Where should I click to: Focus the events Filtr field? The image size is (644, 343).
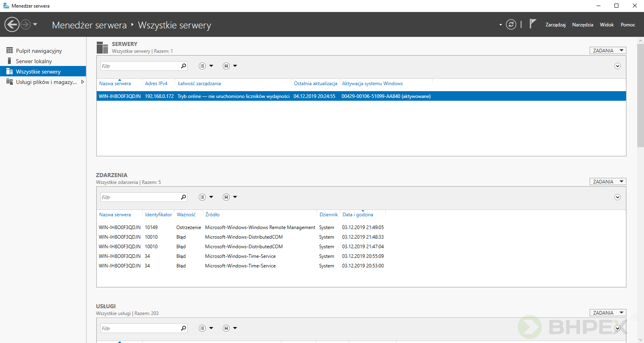coord(140,197)
